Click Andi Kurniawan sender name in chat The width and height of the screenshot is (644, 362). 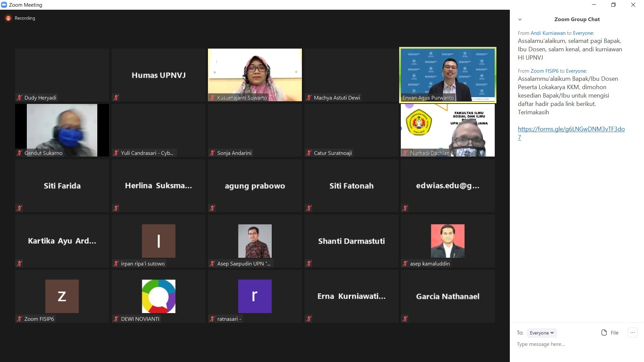point(548,33)
